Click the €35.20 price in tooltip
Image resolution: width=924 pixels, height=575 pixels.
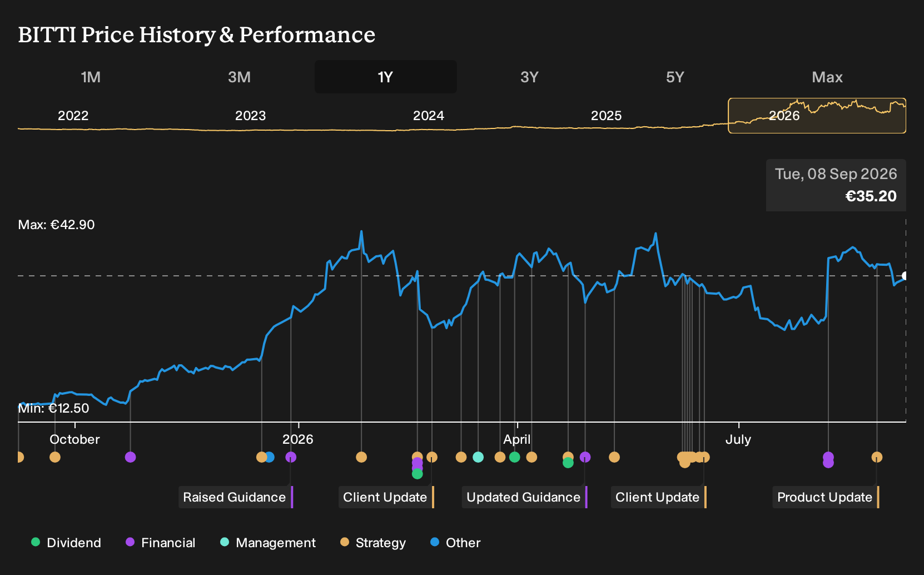tap(871, 196)
